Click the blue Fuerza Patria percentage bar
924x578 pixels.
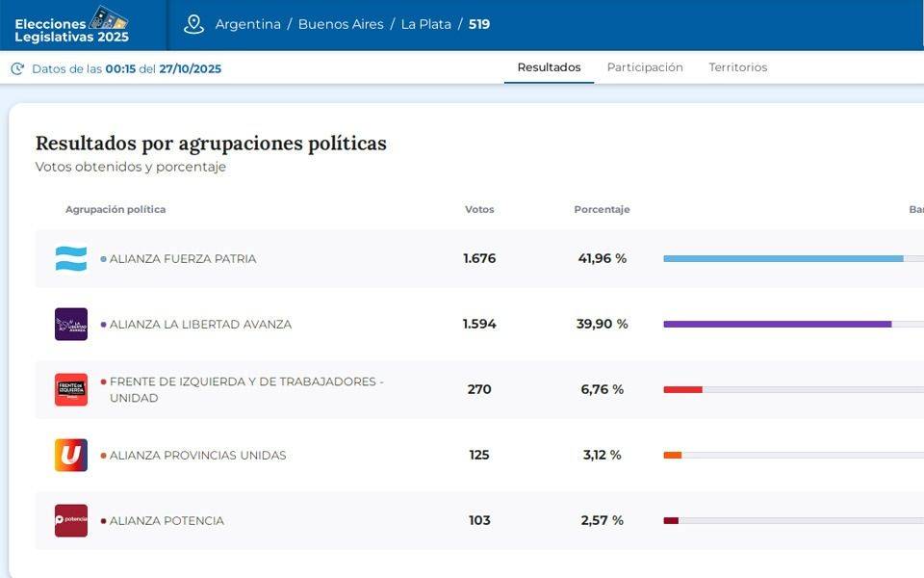click(783, 258)
